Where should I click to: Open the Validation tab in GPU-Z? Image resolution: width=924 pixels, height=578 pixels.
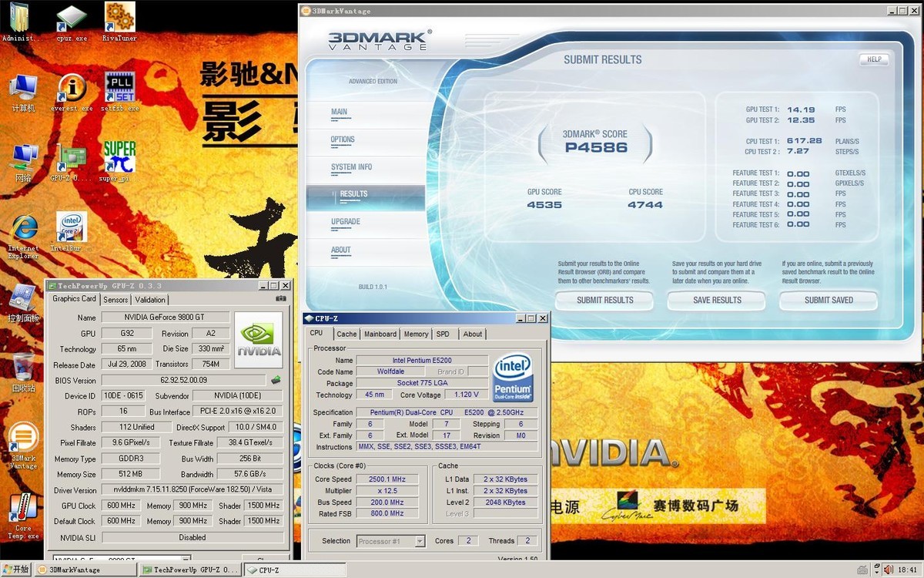point(150,300)
